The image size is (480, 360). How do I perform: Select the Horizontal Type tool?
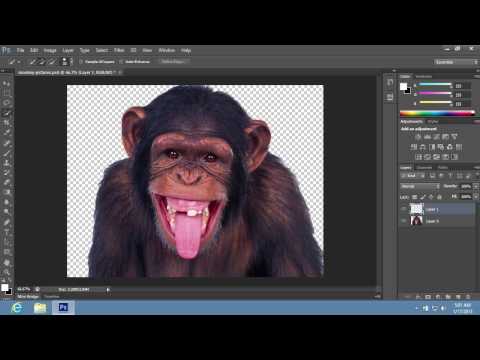pyautogui.click(x=7, y=232)
